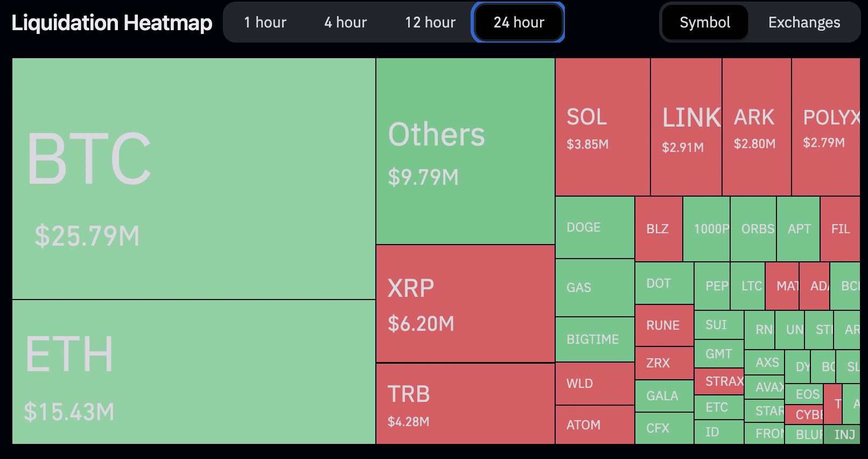Click the XRP $6.20M tile
Viewport: 868px width, 459px height.
pyautogui.click(x=465, y=303)
